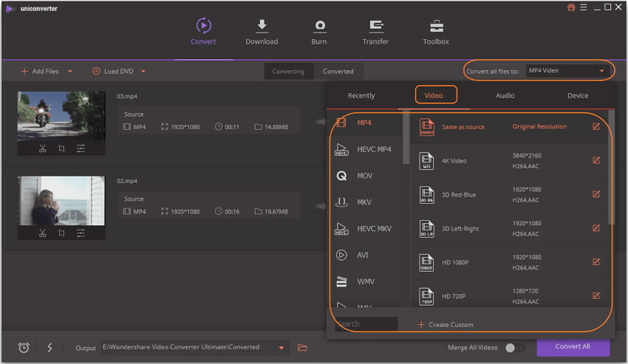
Task: Open the Convert all files to dropdown
Action: click(567, 71)
